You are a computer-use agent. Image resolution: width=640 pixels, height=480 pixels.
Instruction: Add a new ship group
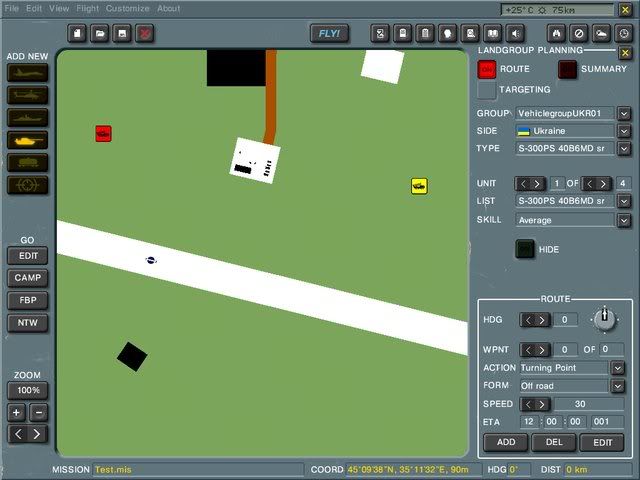[x=27, y=117]
